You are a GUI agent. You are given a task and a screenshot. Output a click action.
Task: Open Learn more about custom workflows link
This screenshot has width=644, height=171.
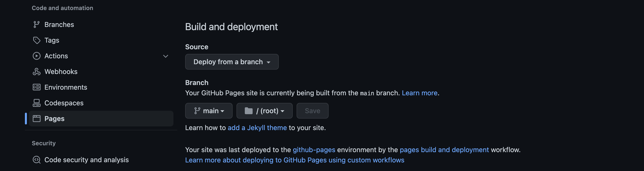294,160
